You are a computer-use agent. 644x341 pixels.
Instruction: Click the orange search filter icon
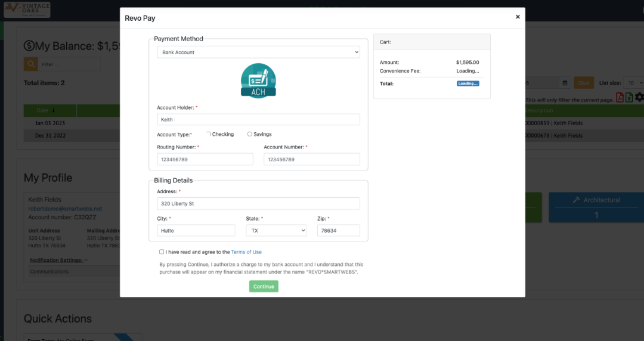pos(30,64)
